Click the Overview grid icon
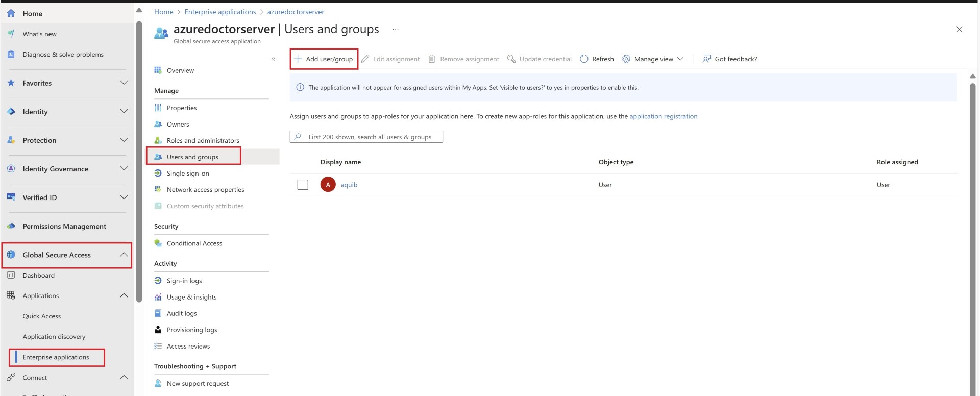The height and width of the screenshot is (396, 980). pos(158,70)
